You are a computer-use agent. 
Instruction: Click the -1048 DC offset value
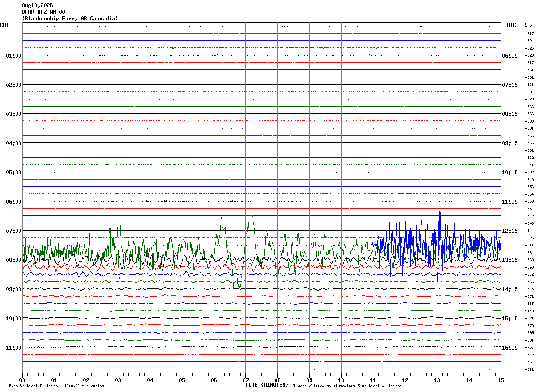[x=529, y=311]
